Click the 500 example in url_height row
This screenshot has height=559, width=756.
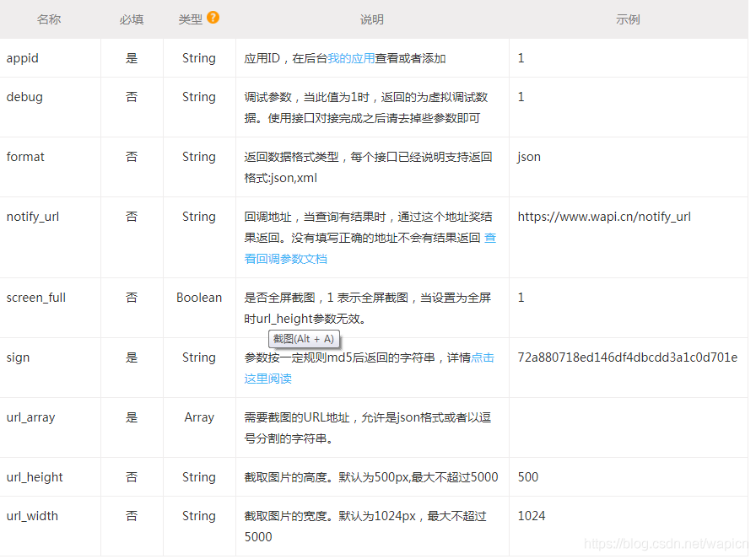(528, 477)
